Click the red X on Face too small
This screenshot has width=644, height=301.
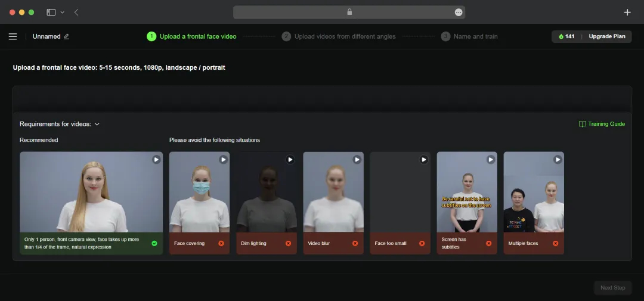click(422, 243)
